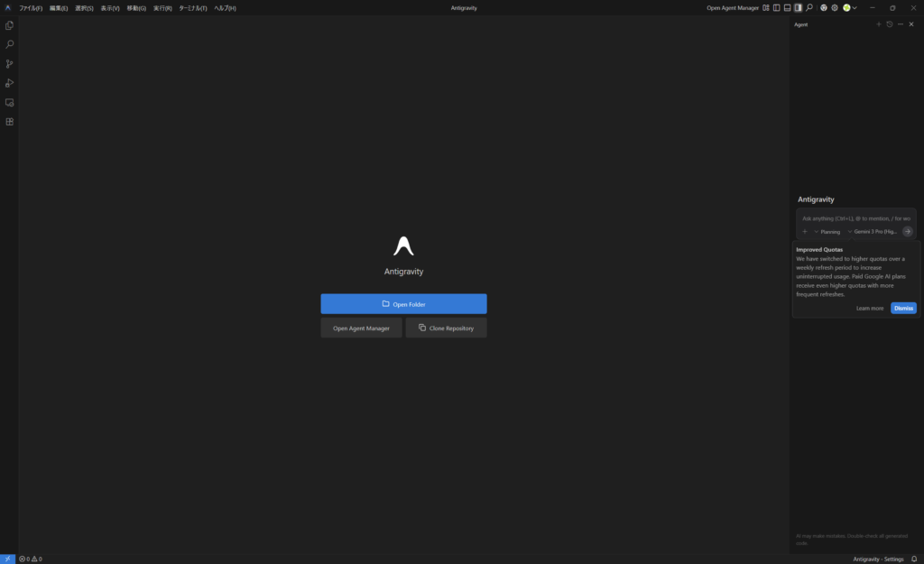This screenshot has height=564, width=924.
Task: Dismiss the Improved Quotas notice
Action: click(903, 308)
